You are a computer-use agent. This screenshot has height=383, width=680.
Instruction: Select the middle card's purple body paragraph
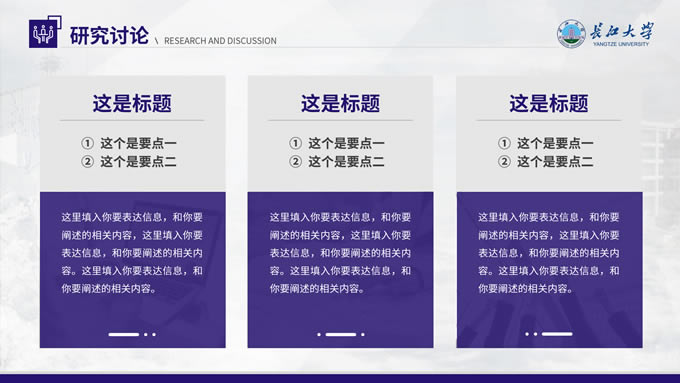340,252
